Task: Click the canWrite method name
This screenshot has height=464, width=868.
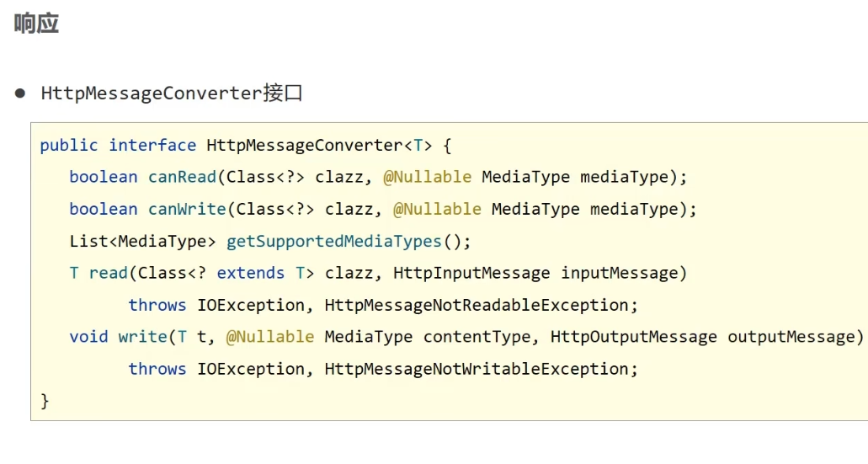Action: (187, 210)
